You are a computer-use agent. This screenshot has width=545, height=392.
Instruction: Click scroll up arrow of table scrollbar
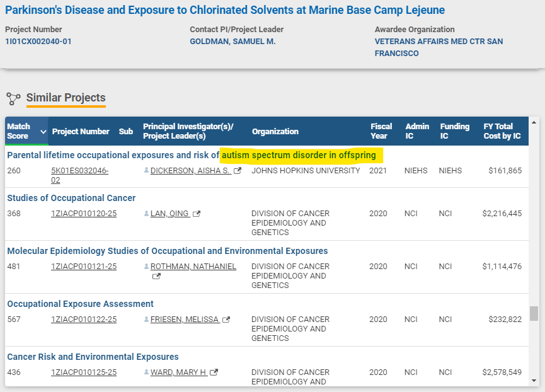(534, 122)
